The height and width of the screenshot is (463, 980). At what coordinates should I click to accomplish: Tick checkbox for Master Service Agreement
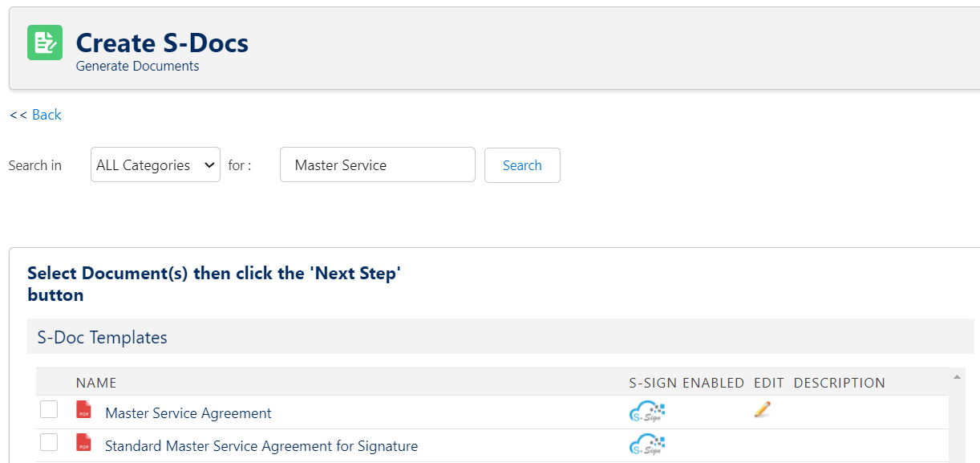click(x=49, y=409)
